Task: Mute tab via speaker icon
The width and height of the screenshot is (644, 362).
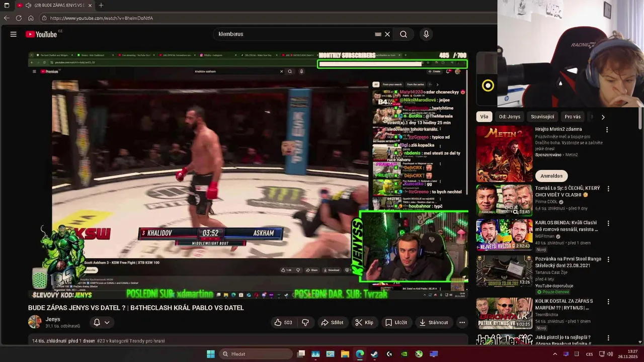Action: [28, 6]
